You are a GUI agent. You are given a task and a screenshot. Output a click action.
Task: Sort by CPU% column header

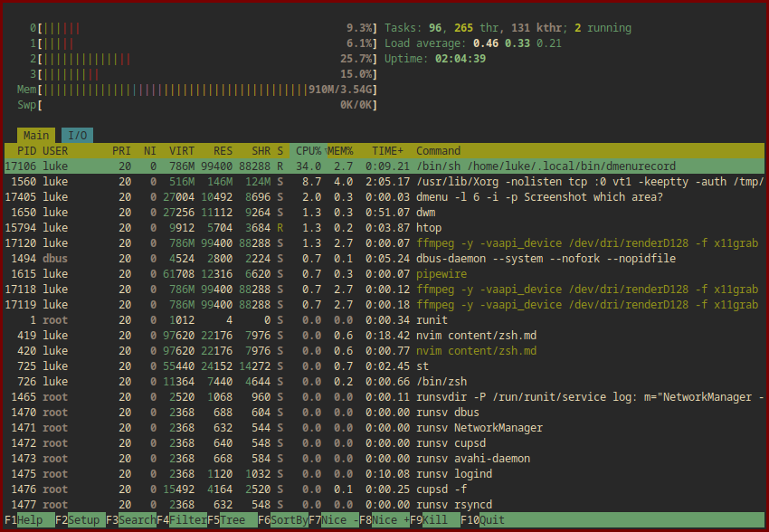[x=308, y=151]
